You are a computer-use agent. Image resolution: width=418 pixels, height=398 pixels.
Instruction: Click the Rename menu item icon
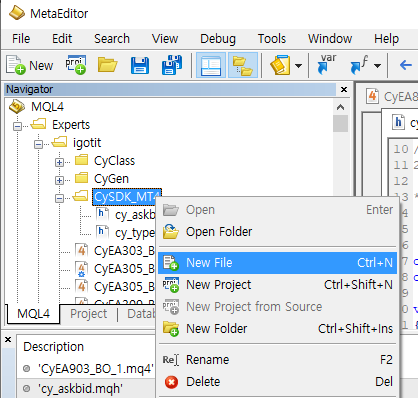171,360
